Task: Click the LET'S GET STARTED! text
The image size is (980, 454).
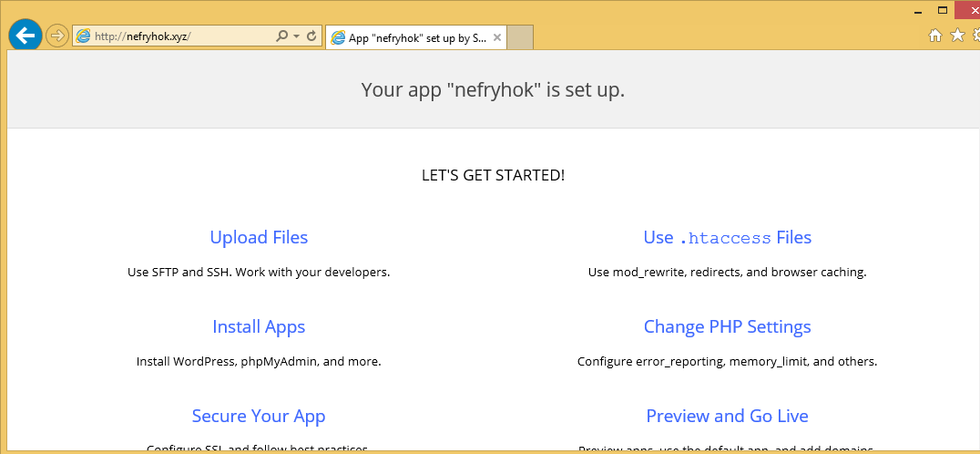Action: pos(493,176)
